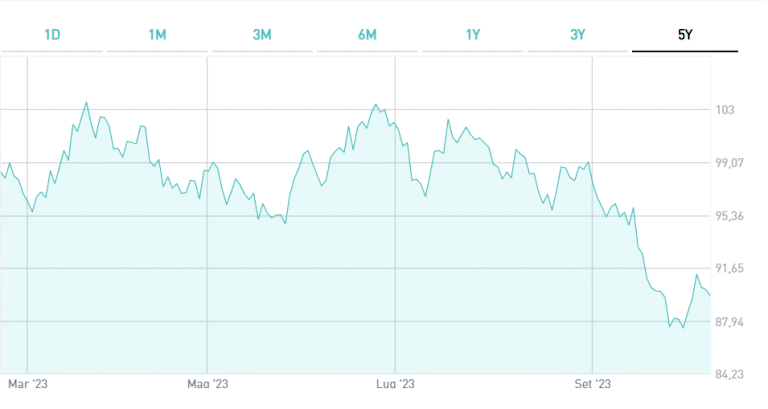Click the chart's highest peak in March
Viewport: 768px width, 409px height.
tap(86, 102)
